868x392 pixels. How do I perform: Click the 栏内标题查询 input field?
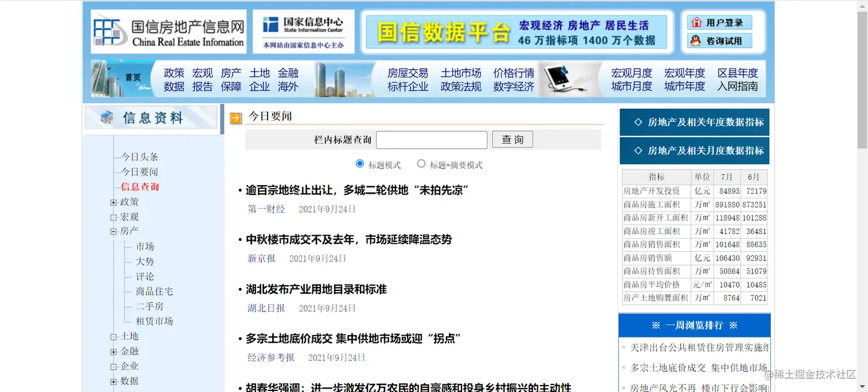[x=431, y=139]
